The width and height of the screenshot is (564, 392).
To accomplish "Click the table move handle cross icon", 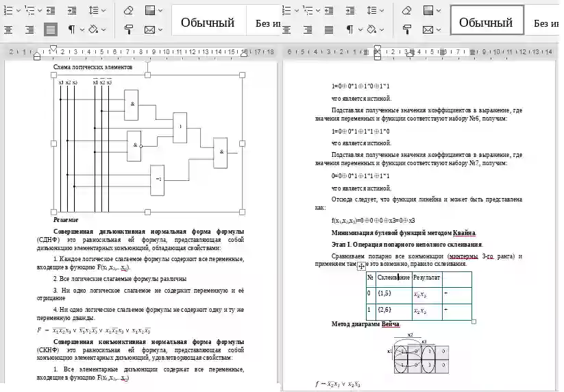I will click(361, 267).
